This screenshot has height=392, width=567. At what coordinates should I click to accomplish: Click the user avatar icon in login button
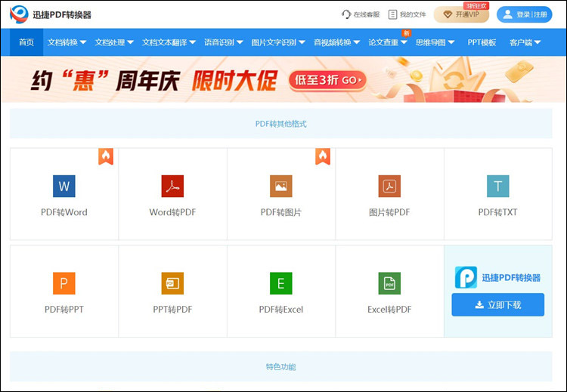point(508,14)
